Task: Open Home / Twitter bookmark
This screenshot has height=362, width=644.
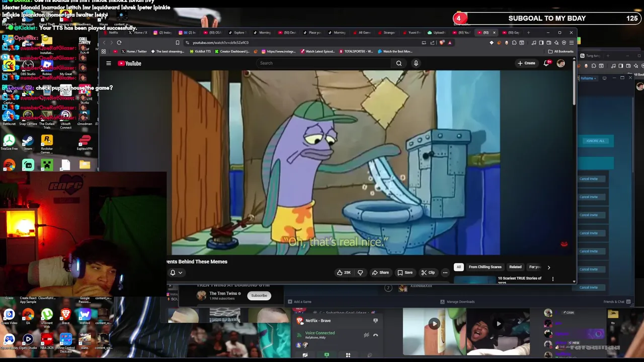Action: tap(134, 51)
